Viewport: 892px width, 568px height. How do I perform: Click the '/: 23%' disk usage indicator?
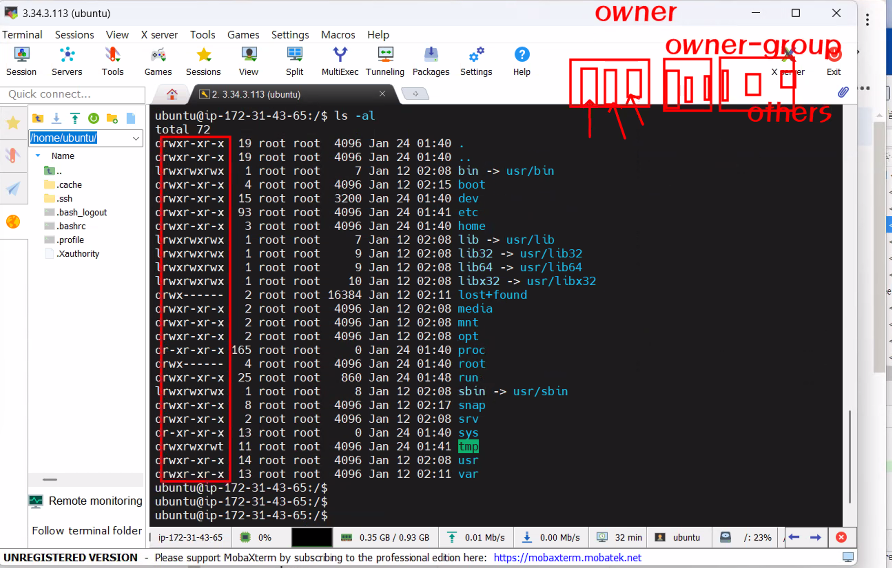tap(746, 537)
